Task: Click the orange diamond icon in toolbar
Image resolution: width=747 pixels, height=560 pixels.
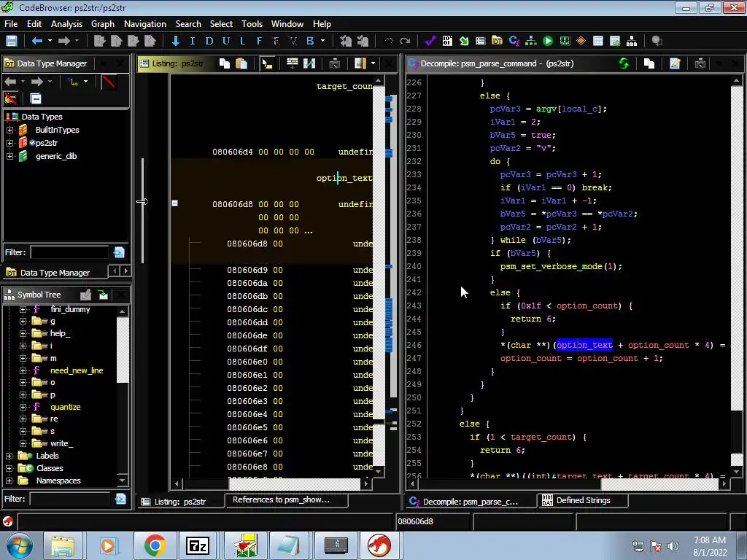Action: pyautogui.click(x=581, y=41)
